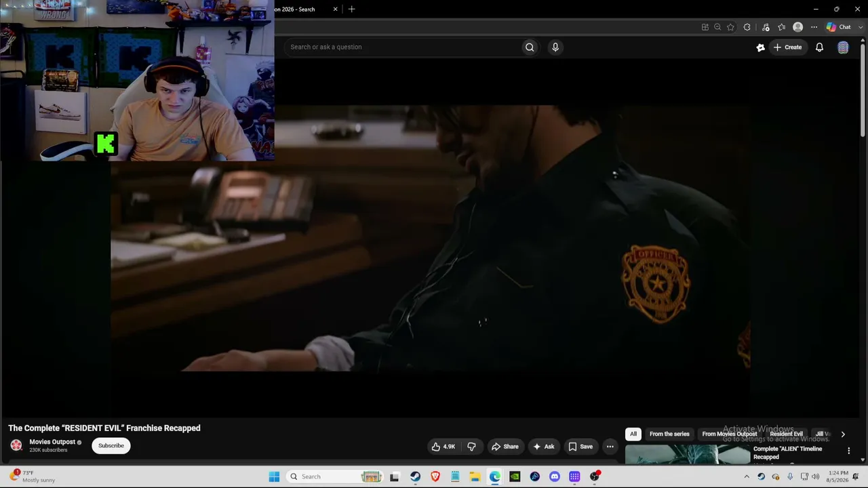
Task: Open the Movies Outpost channel avatar
Action: (x=16, y=445)
